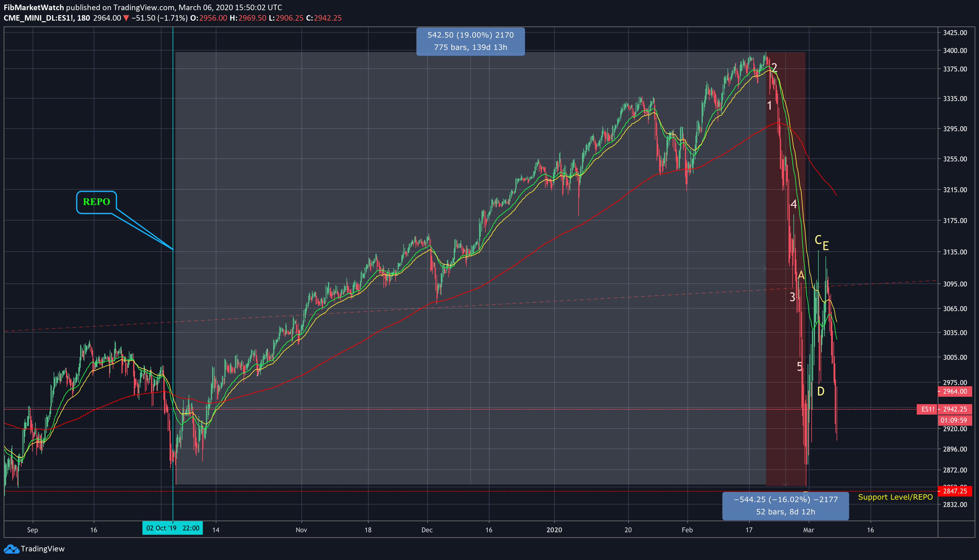Click the Feb label on time axis
The width and height of the screenshot is (979, 560).
(x=687, y=530)
